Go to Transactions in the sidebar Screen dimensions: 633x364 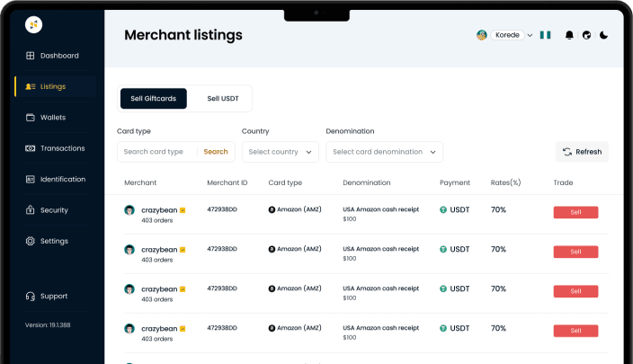tap(61, 148)
